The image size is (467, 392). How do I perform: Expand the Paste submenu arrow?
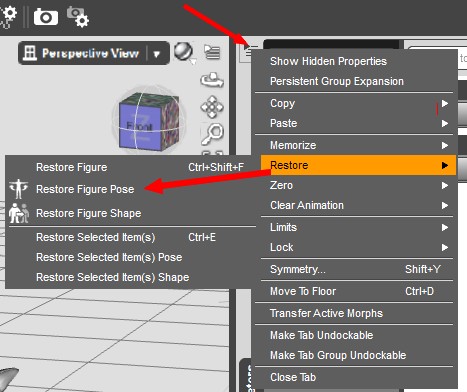[445, 124]
